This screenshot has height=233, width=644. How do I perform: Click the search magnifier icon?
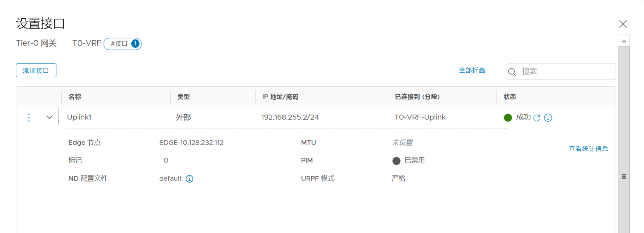pyautogui.click(x=512, y=72)
